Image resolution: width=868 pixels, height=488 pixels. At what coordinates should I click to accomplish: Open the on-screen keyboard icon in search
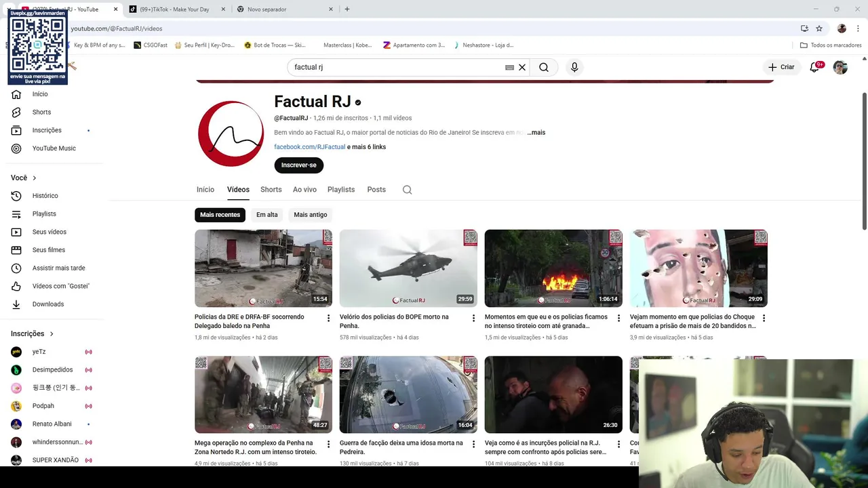(x=509, y=67)
